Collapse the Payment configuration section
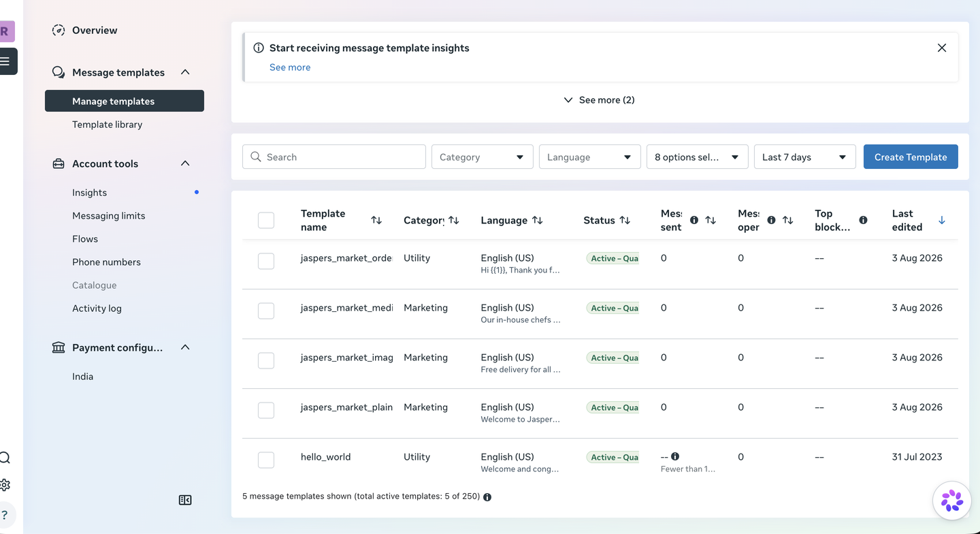The width and height of the screenshot is (980, 534). pyautogui.click(x=185, y=347)
